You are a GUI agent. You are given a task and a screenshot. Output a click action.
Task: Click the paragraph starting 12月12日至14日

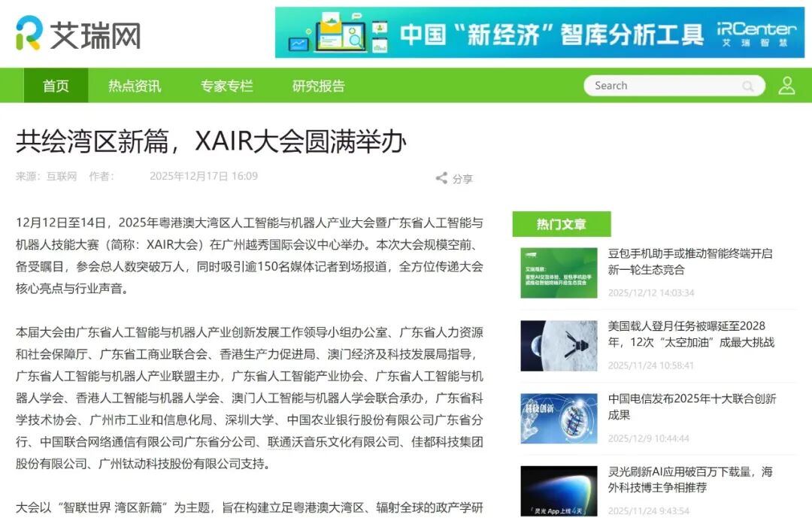click(x=250, y=256)
